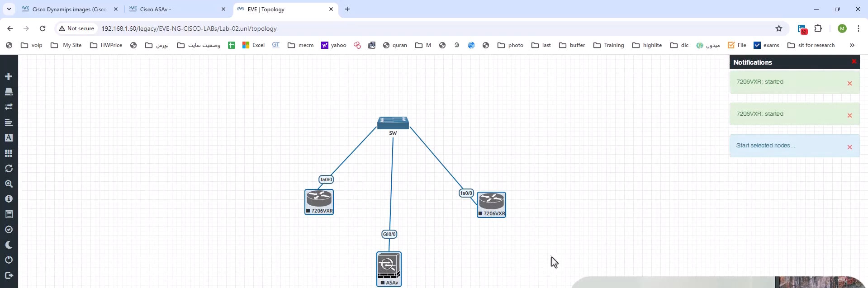
Task: Close the Cisco Dynamips images tab
Action: 116,9
